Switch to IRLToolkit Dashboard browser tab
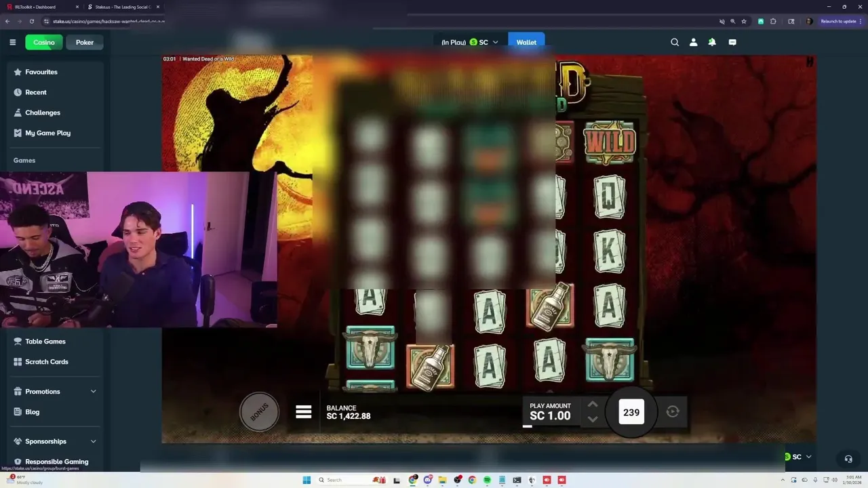This screenshot has height=488, width=868. [42, 7]
